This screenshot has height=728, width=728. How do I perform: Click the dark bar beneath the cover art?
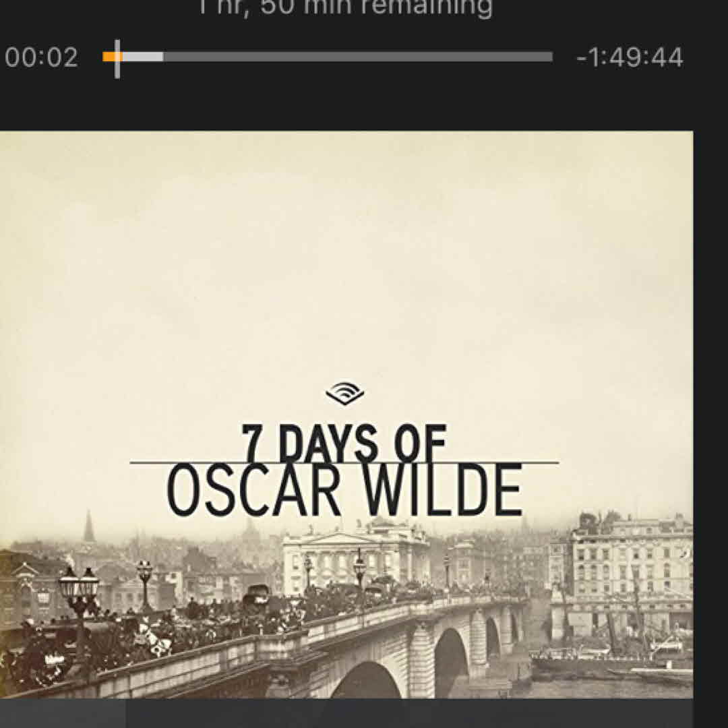[410, 714]
